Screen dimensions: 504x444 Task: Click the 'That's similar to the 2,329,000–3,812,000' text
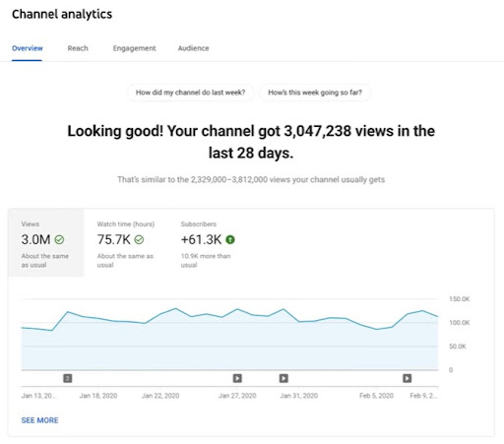click(251, 180)
